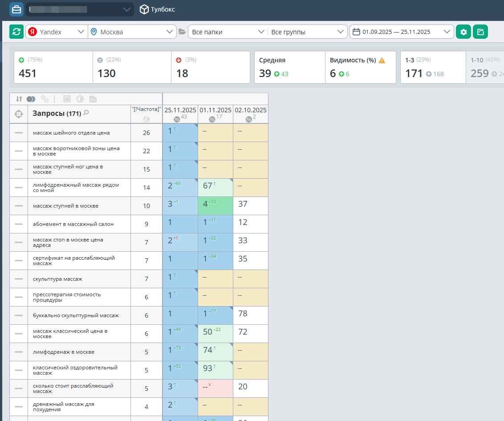Click the dropped positions card showing 18

coord(211,67)
